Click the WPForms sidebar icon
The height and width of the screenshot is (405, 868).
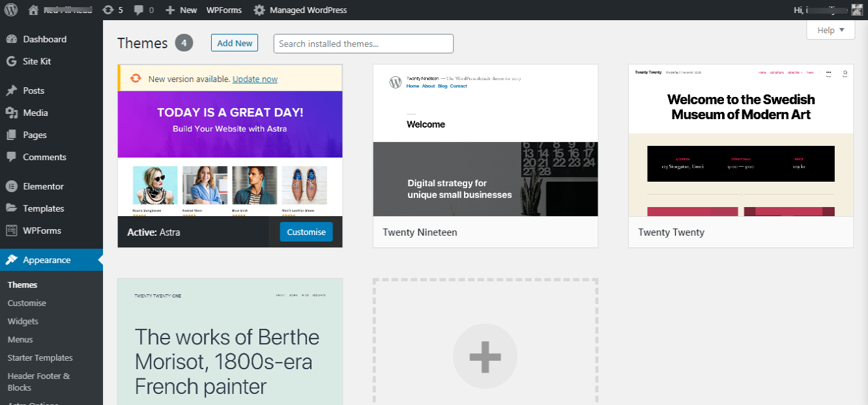pyautogui.click(x=11, y=230)
